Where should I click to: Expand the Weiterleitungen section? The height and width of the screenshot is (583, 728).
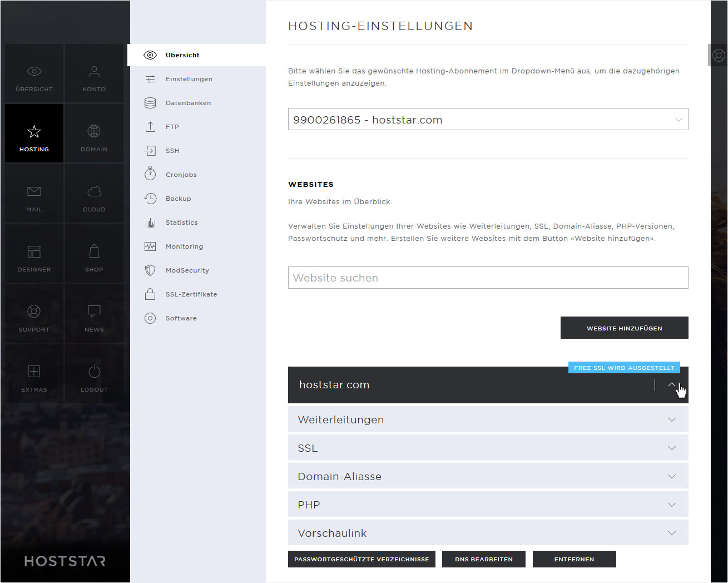pyautogui.click(x=488, y=419)
